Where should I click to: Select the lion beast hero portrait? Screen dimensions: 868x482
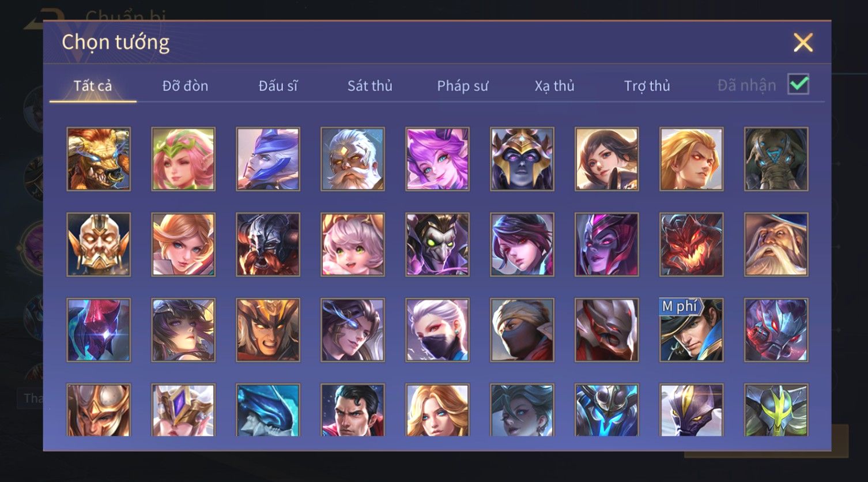point(99,159)
